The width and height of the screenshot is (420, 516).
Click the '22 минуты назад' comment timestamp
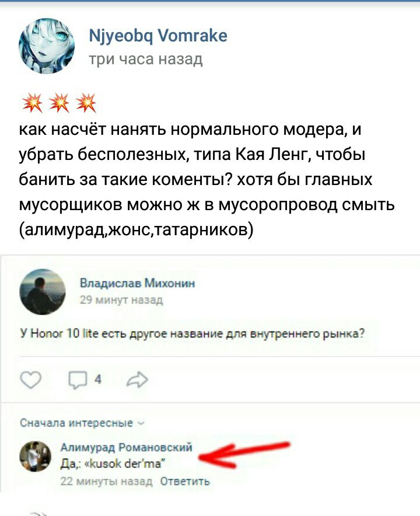coord(106,482)
